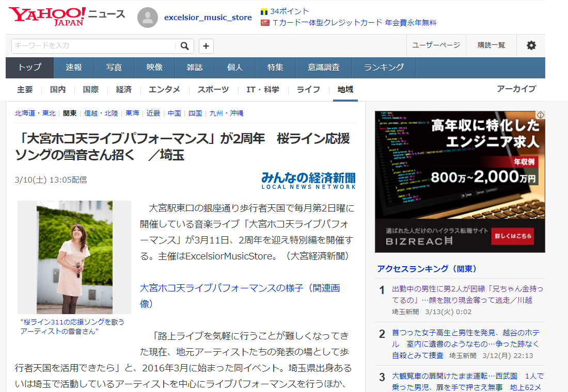The height and width of the screenshot is (392, 568).
Task: Go to ユーザーページ
Action: [x=436, y=45]
